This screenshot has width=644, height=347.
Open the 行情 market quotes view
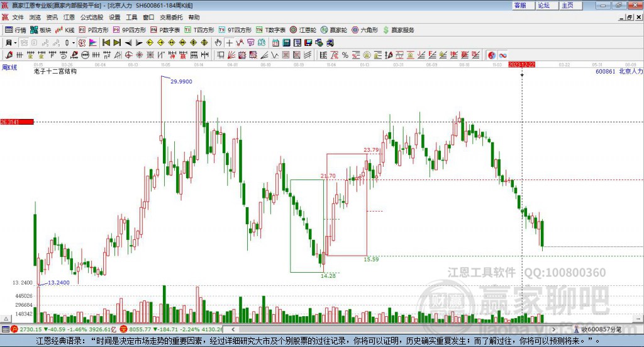pos(15,30)
